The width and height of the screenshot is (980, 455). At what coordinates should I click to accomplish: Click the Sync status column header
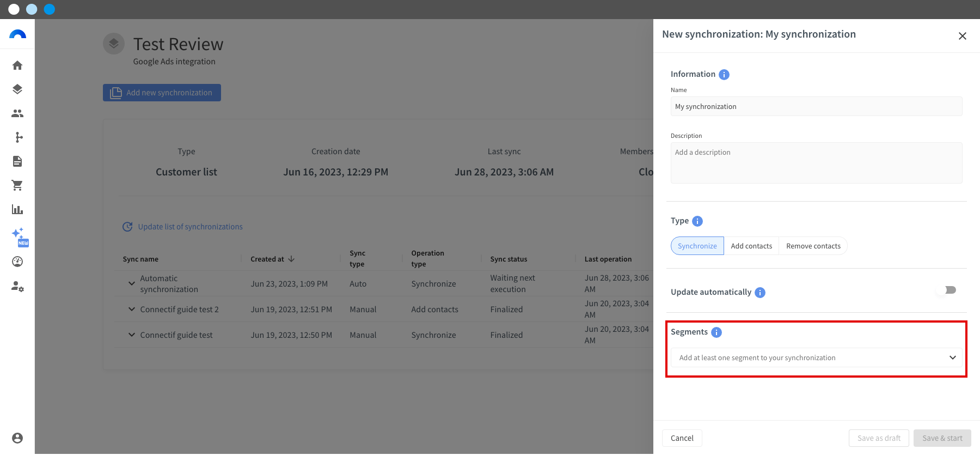click(x=509, y=259)
